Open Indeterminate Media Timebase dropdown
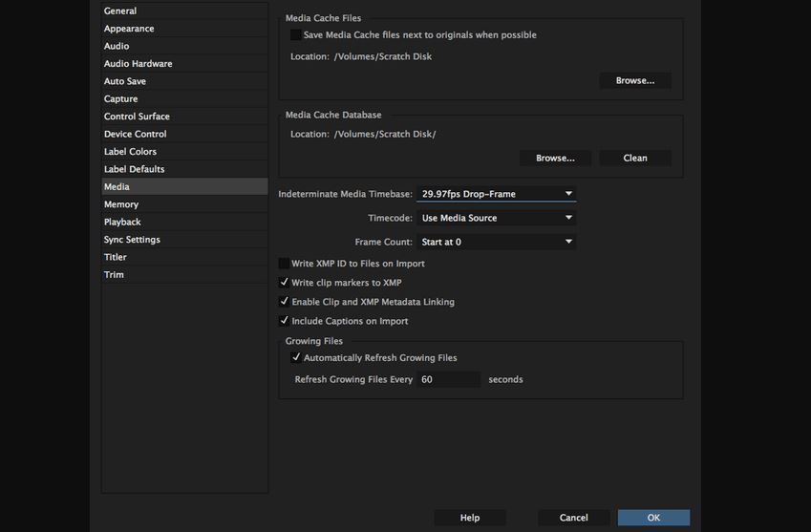This screenshot has width=811, height=532. (496, 194)
